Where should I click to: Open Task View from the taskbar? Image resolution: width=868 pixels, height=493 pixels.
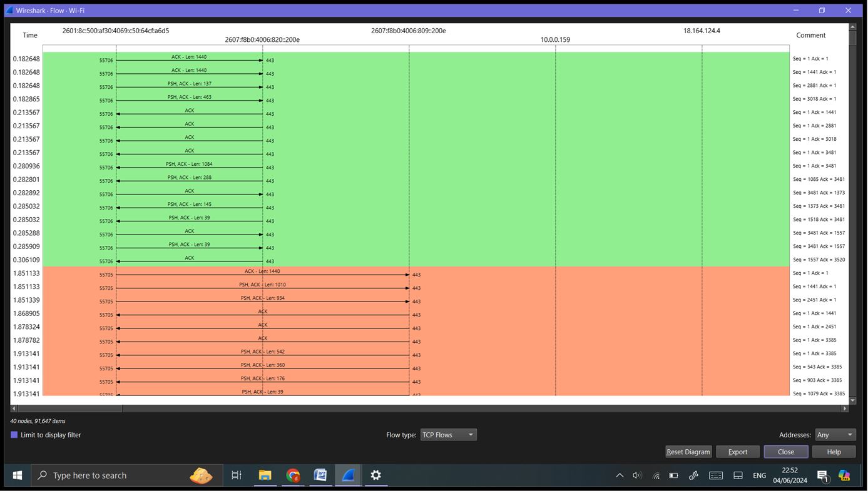(x=236, y=475)
